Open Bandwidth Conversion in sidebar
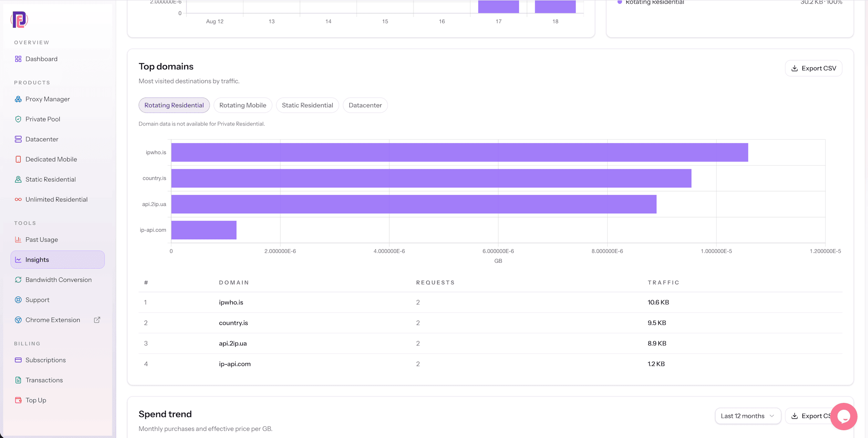The width and height of the screenshot is (868, 438). [57, 280]
